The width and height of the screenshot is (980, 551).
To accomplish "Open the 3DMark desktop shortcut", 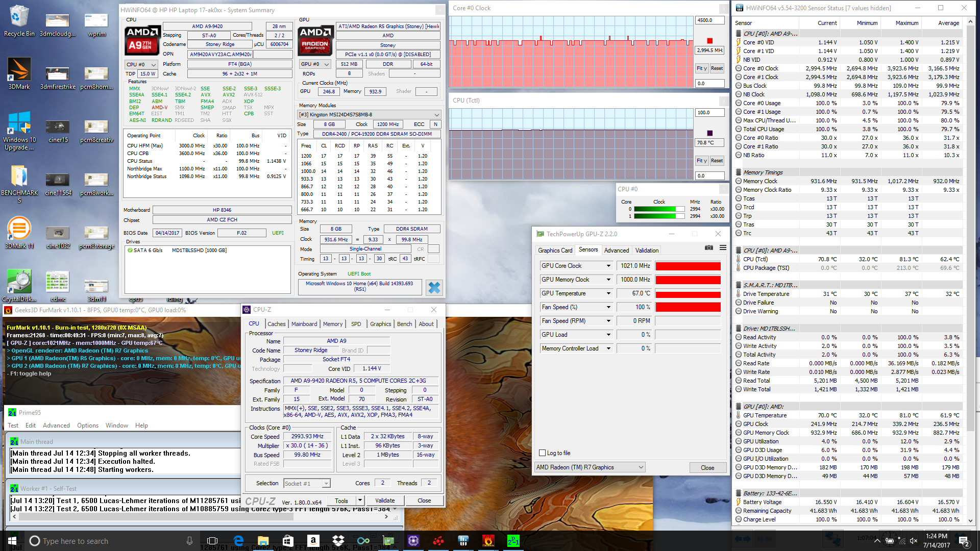I will pyautogui.click(x=19, y=73).
